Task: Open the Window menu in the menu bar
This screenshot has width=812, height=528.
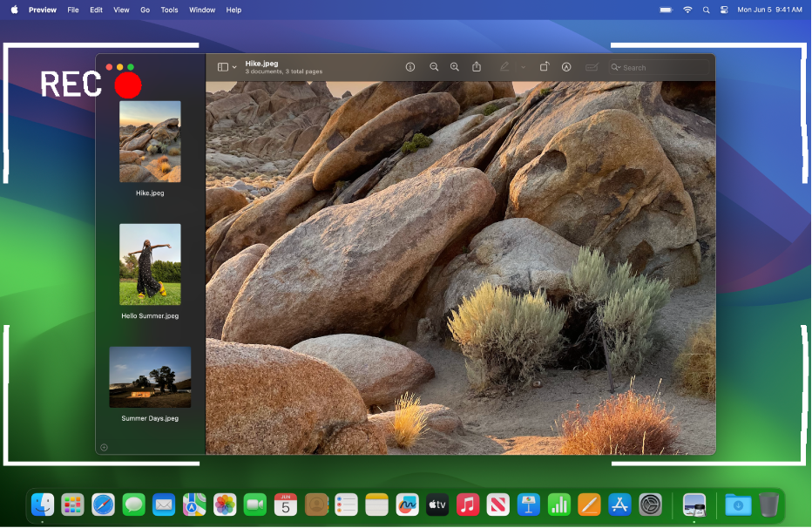Action: tap(201, 10)
